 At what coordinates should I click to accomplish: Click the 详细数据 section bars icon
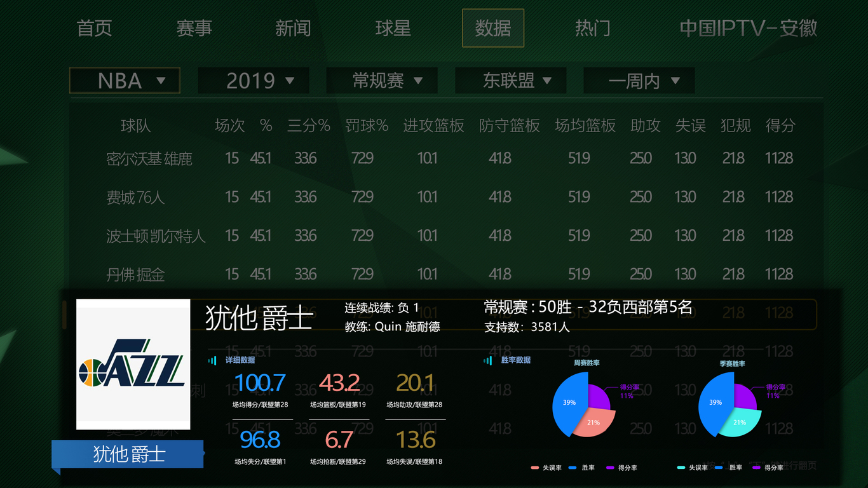coord(212,360)
